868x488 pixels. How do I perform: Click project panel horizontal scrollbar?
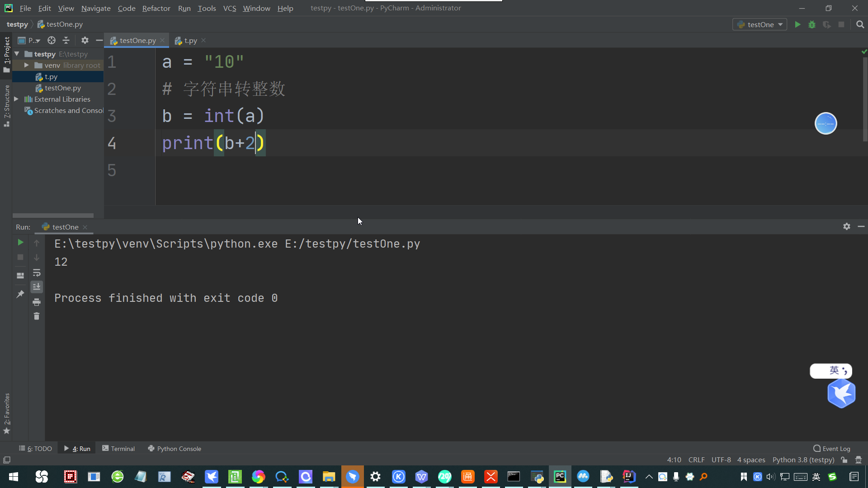pyautogui.click(x=53, y=216)
